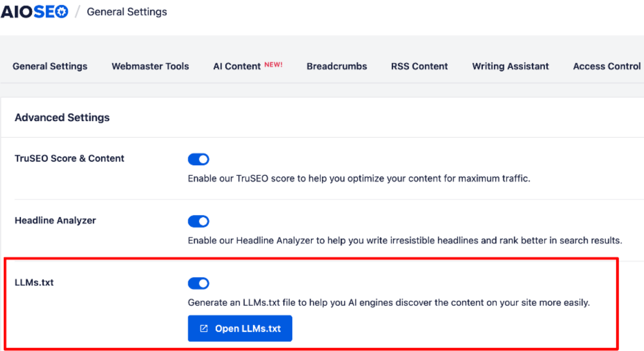Open the RSS Content tab
The height and width of the screenshot is (351, 644).
[419, 66]
